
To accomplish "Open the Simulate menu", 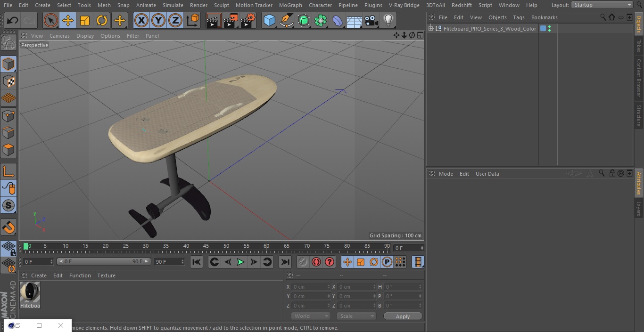I will click(173, 5).
